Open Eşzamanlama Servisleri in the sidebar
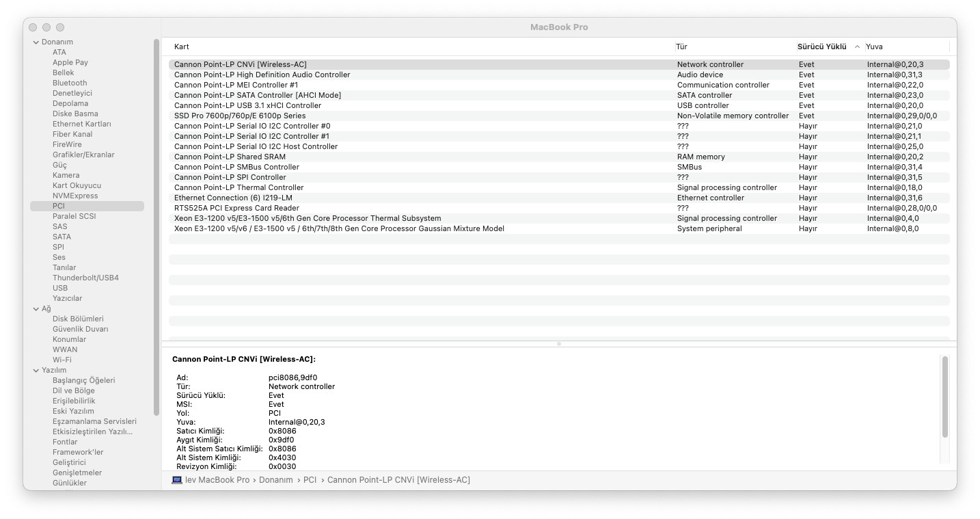 coord(94,421)
